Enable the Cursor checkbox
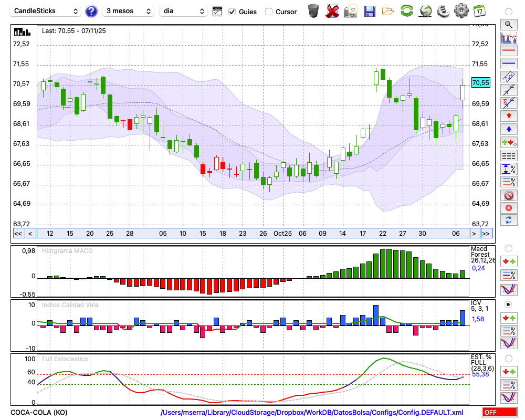The height and width of the screenshot is (420, 525). (x=269, y=12)
